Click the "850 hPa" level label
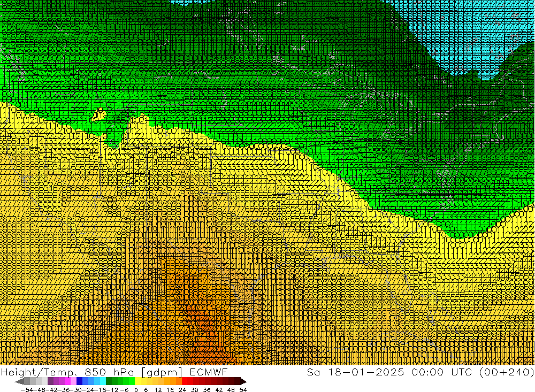 coord(109,372)
